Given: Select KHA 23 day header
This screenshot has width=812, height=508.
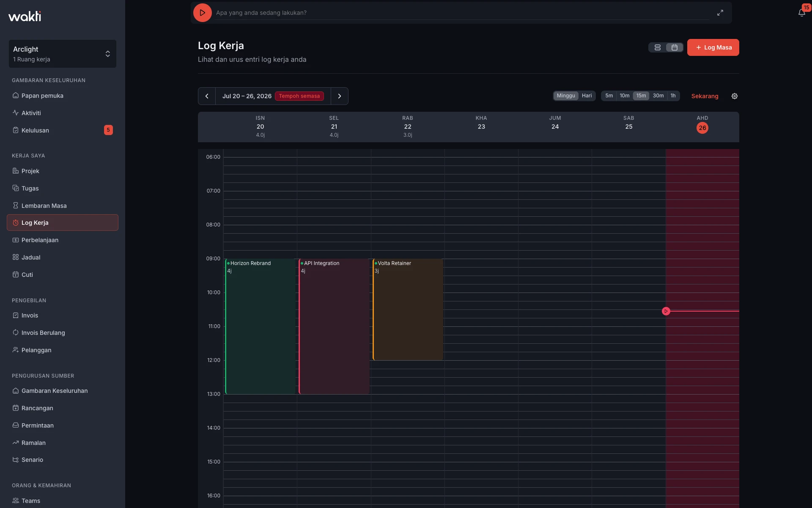Looking at the screenshot, I should click(481, 127).
